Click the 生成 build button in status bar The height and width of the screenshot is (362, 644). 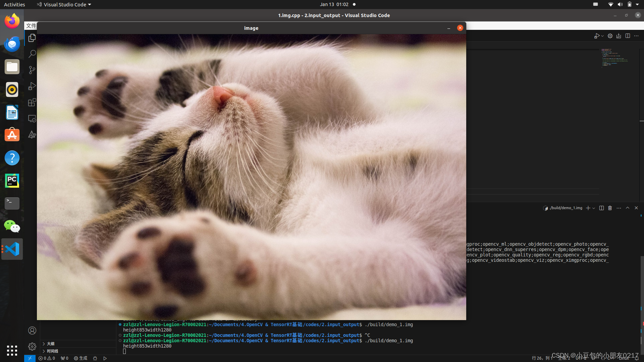point(80,358)
